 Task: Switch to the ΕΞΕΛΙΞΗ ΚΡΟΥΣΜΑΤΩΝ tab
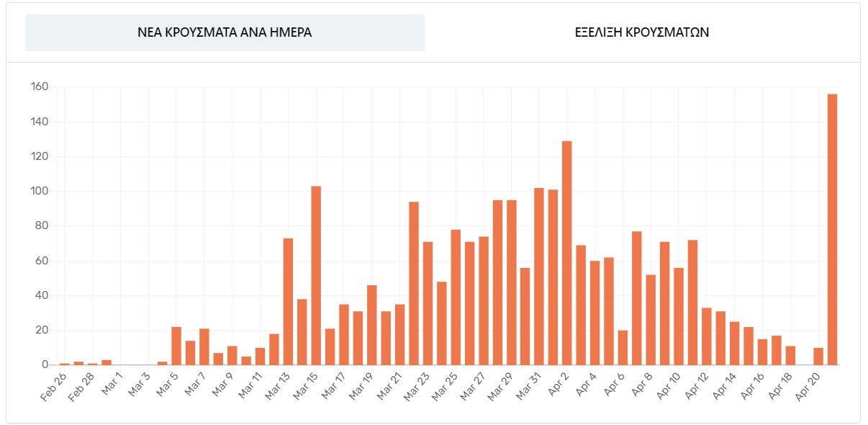tap(642, 33)
